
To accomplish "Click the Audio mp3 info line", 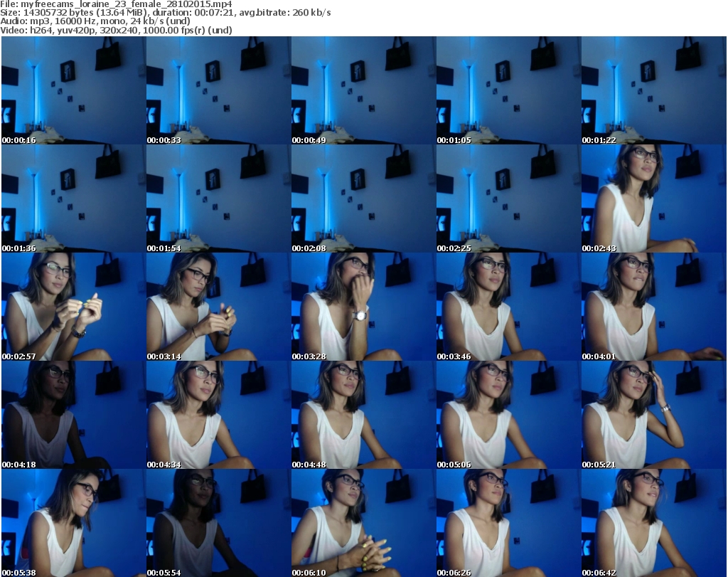I will coord(95,21).
